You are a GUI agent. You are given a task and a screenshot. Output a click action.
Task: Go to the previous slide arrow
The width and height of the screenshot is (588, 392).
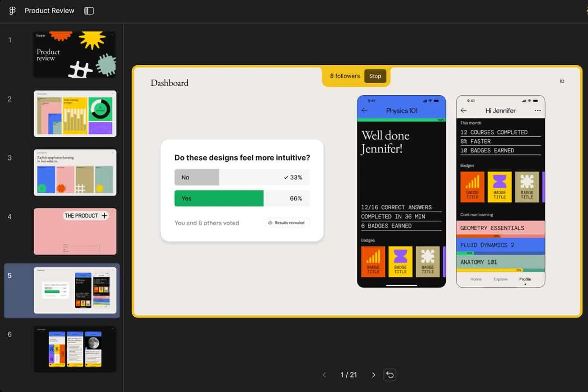(x=324, y=375)
